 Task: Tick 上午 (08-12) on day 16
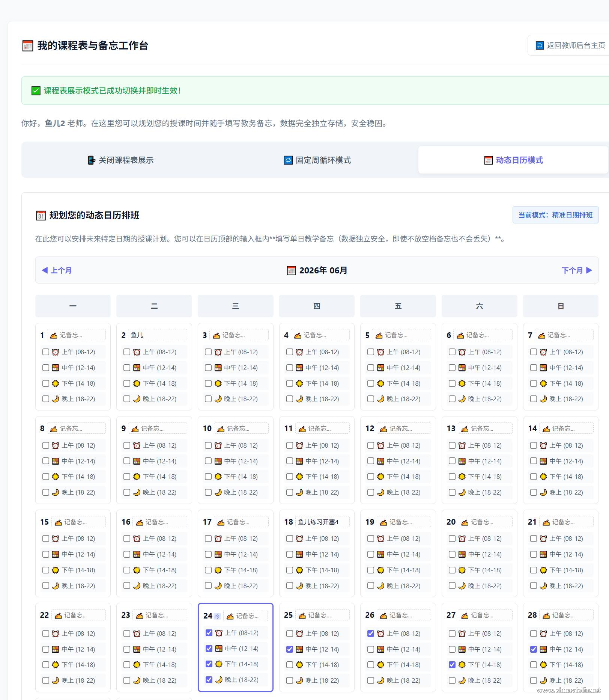click(127, 539)
